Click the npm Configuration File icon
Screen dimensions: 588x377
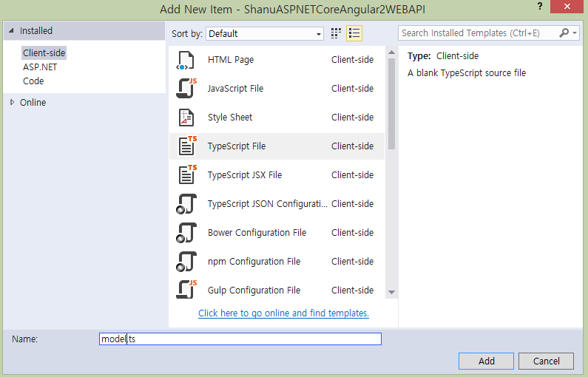[186, 262]
